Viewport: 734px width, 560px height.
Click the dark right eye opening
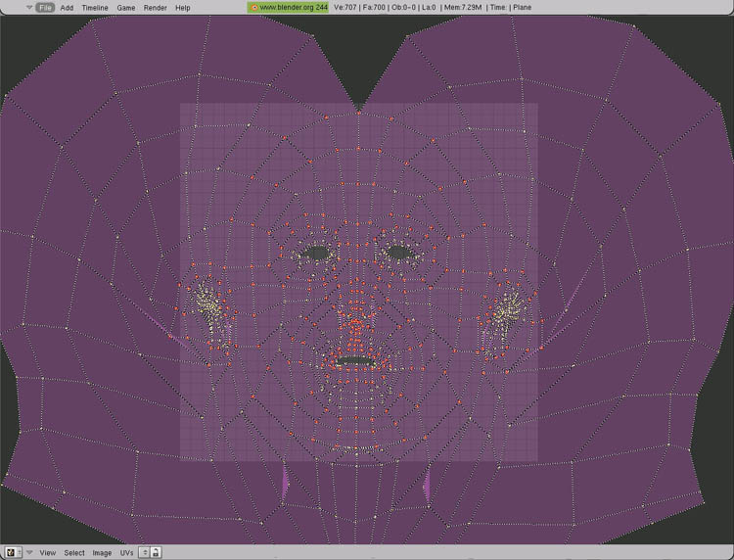click(398, 253)
